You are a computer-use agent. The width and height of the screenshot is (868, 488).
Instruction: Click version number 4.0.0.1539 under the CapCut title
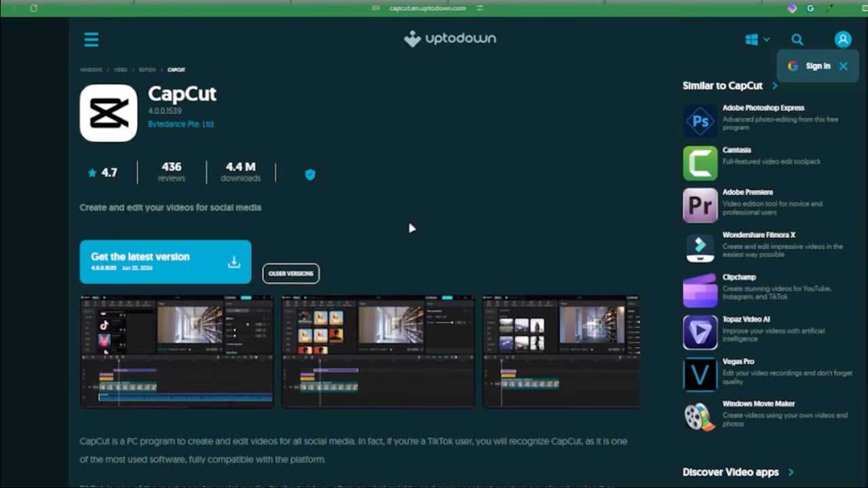coord(165,110)
